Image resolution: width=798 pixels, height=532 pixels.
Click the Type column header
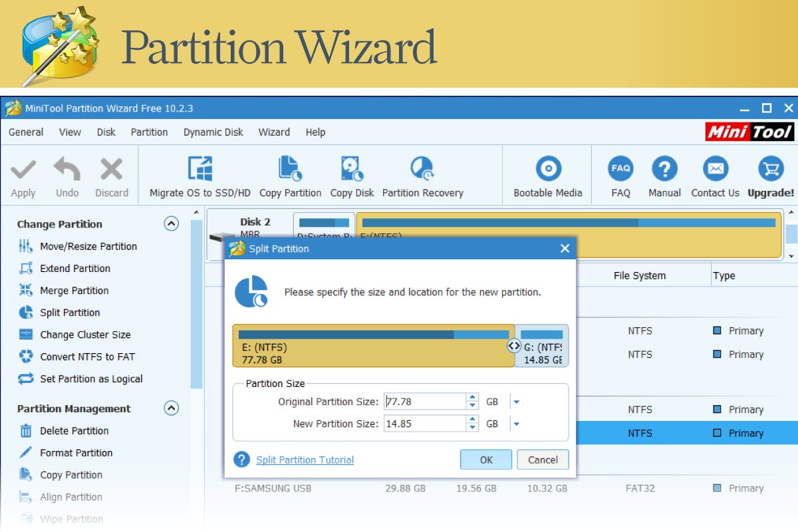tap(724, 275)
